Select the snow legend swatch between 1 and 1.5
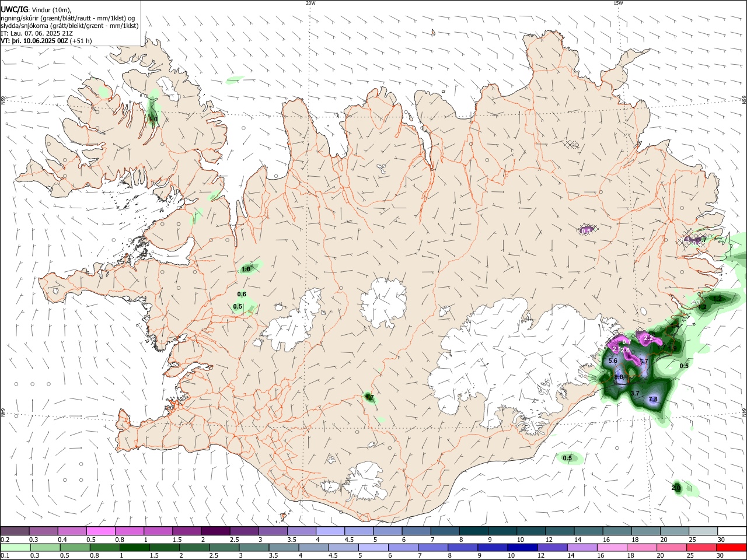This screenshot has width=747, height=560. click(158, 531)
